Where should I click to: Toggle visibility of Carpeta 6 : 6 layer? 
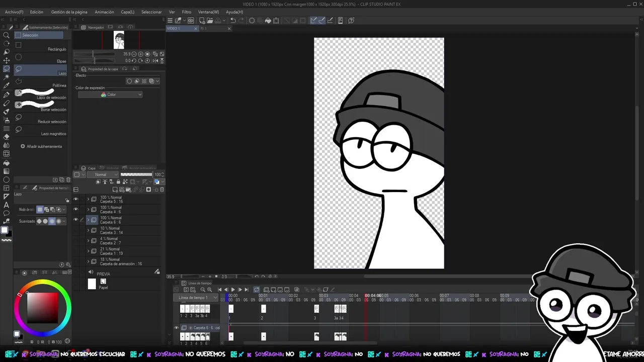76,220
